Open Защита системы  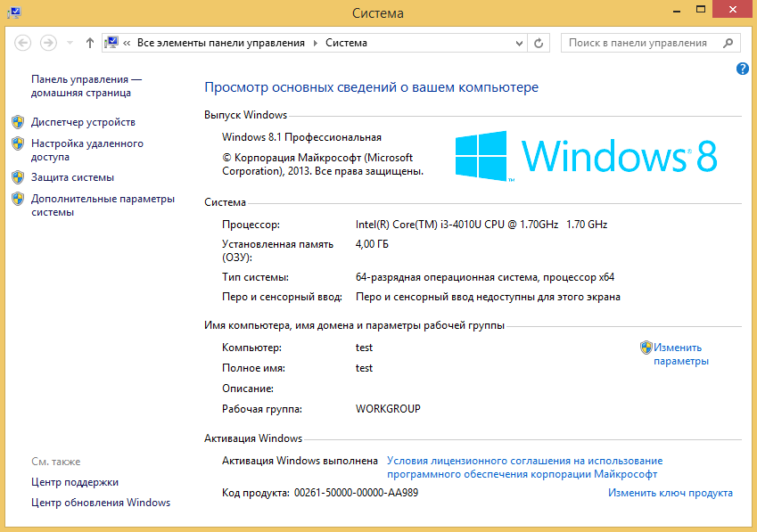(72, 177)
